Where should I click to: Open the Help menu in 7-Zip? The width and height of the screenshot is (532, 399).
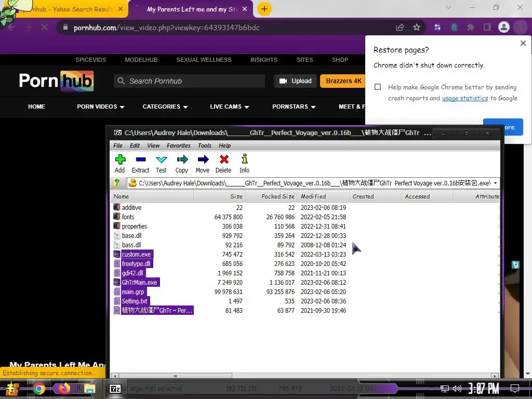tap(224, 145)
